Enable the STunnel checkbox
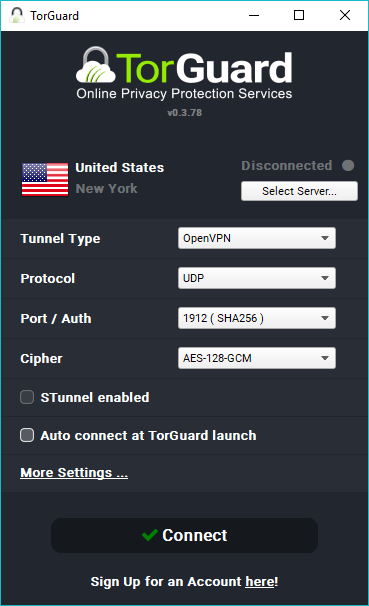369x606 pixels. 27,397
